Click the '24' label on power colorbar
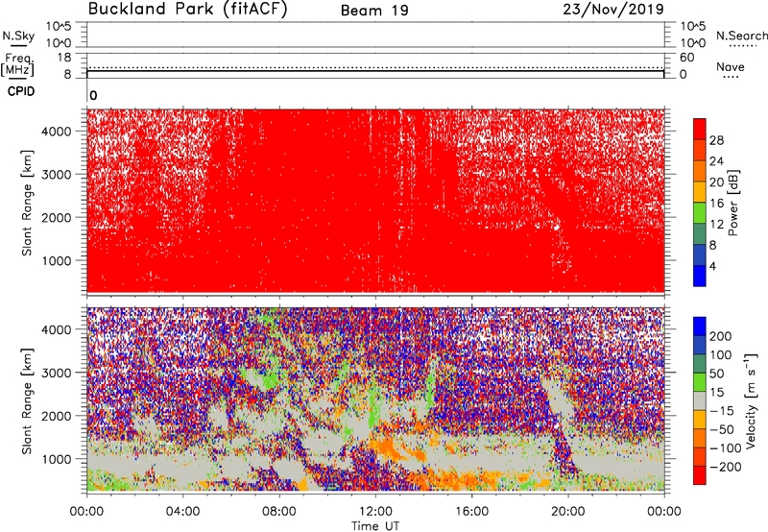The width and height of the screenshot is (768, 532). [x=716, y=161]
